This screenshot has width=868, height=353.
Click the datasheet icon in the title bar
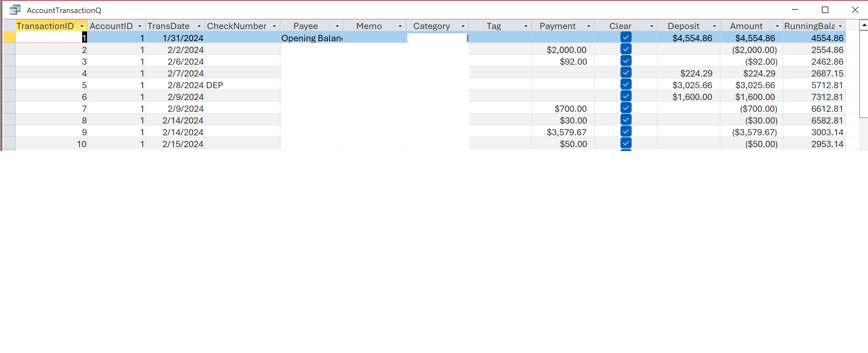click(x=14, y=10)
